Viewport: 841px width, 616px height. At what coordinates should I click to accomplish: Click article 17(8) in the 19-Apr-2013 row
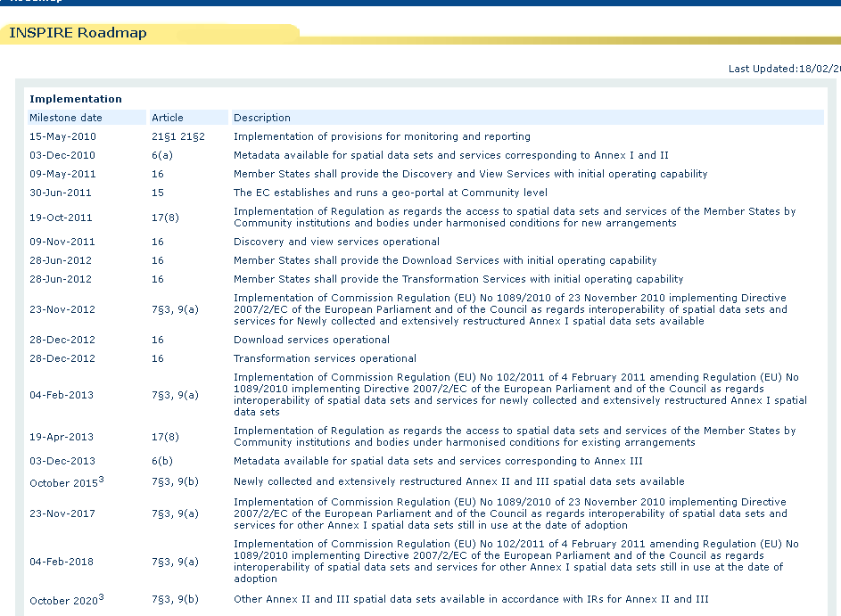click(x=165, y=437)
